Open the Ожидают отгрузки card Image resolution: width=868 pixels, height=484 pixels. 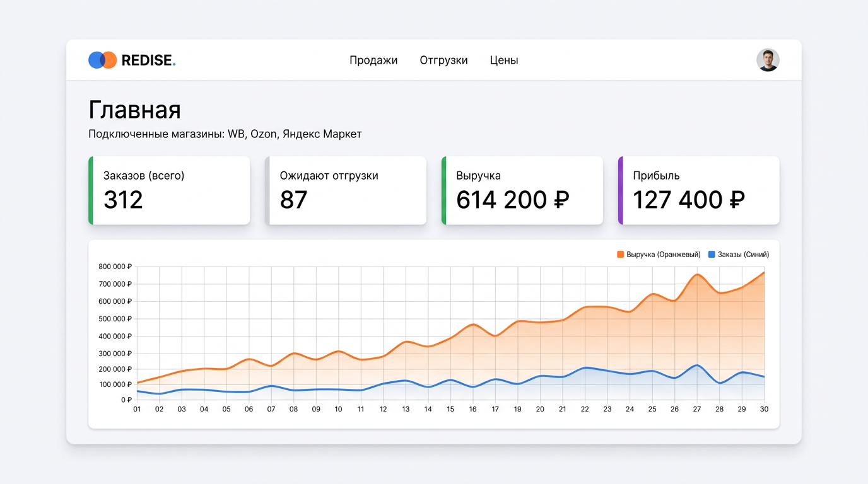pyautogui.click(x=346, y=190)
